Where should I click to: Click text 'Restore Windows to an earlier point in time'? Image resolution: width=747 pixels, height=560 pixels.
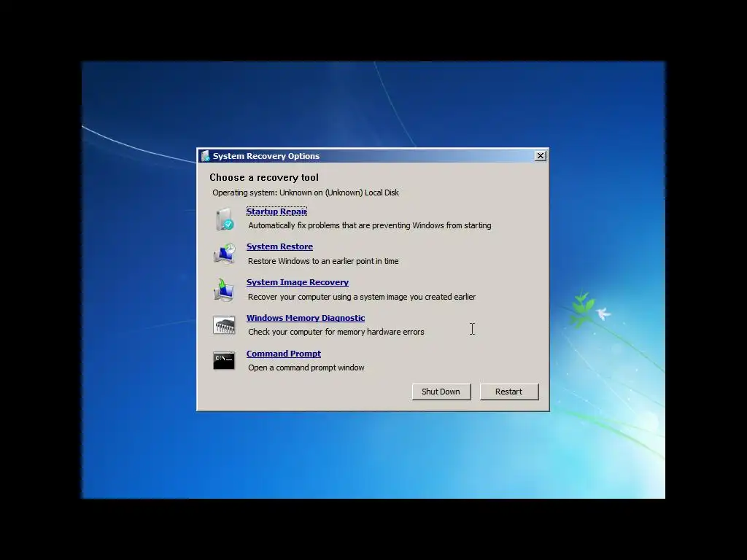[323, 262]
